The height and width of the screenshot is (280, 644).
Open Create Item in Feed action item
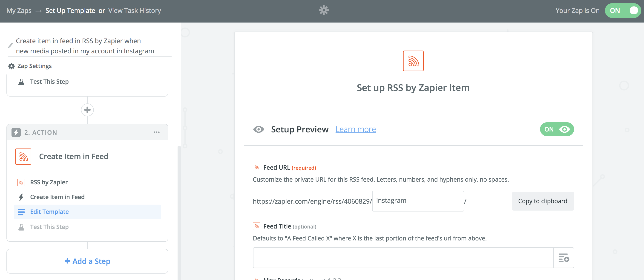pos(57,197)
